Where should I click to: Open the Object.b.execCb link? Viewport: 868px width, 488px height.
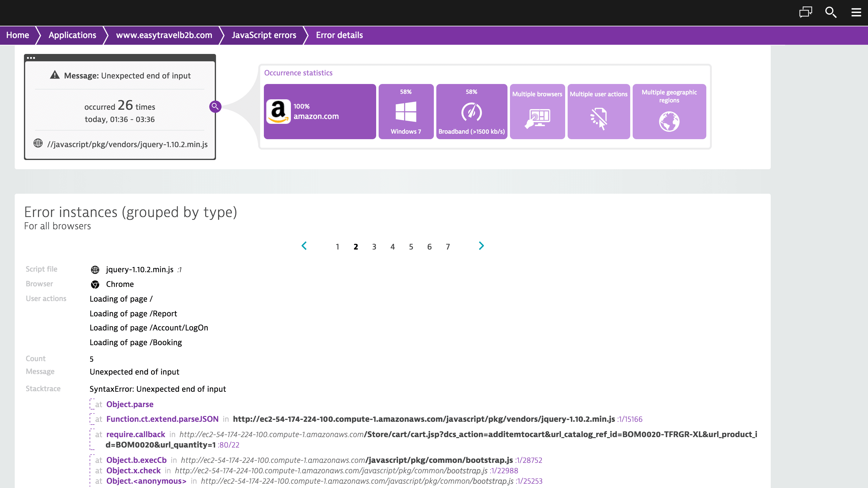tap(137, 460)
